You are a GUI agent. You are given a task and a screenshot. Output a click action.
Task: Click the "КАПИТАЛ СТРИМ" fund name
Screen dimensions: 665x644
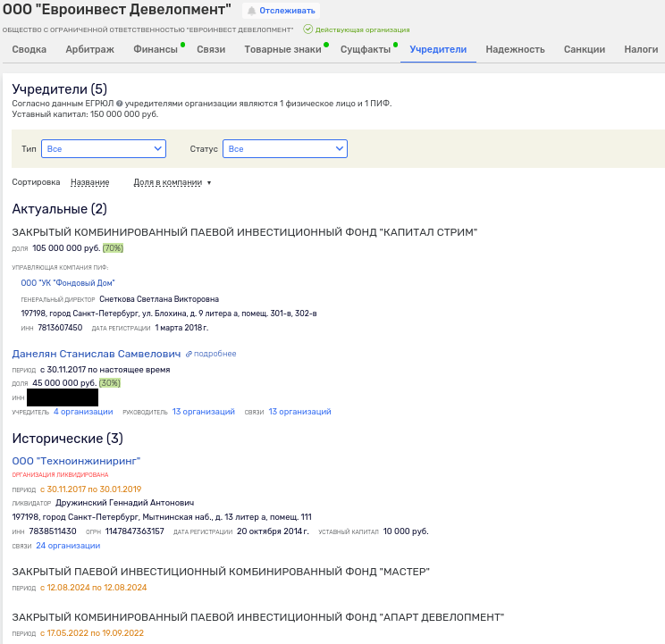point(245,232)
